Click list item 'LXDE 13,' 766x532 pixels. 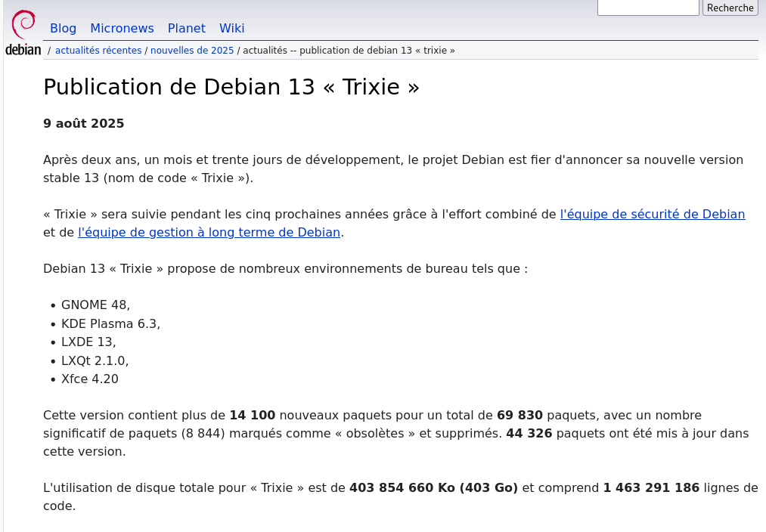[x=88, y=342]
